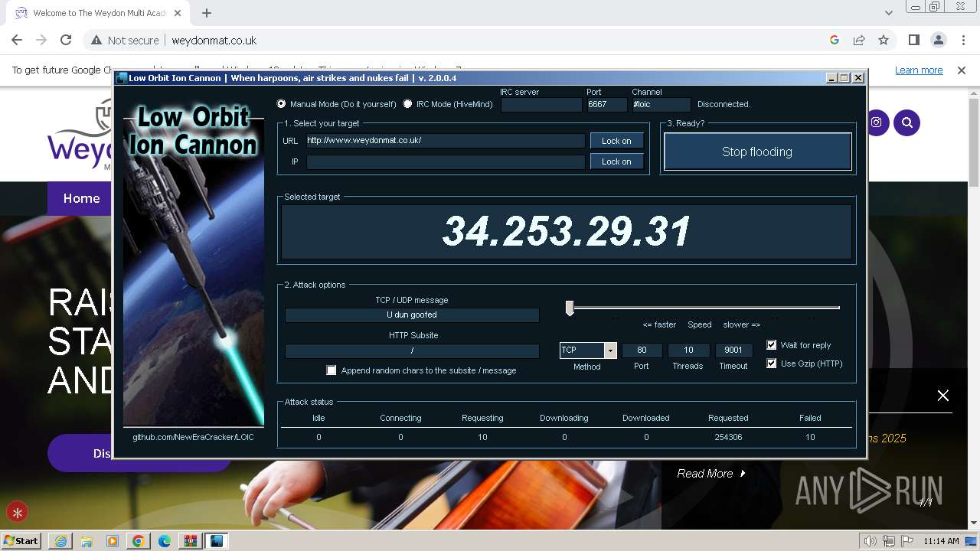
Task: Focus the IP target field
Action: pyautogui.click(x=446, y=161)
